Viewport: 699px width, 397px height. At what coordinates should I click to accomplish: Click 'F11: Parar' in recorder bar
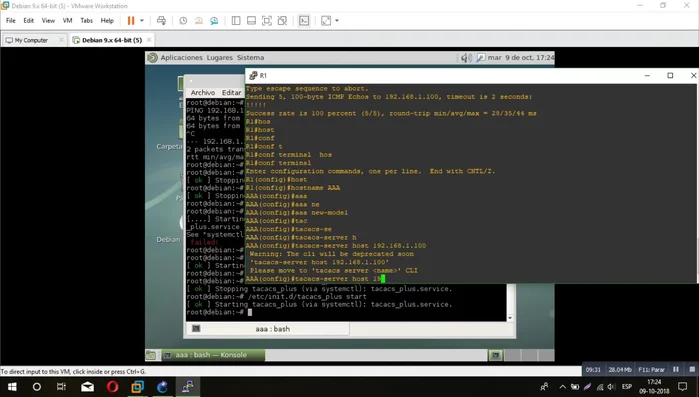(651, 369)
